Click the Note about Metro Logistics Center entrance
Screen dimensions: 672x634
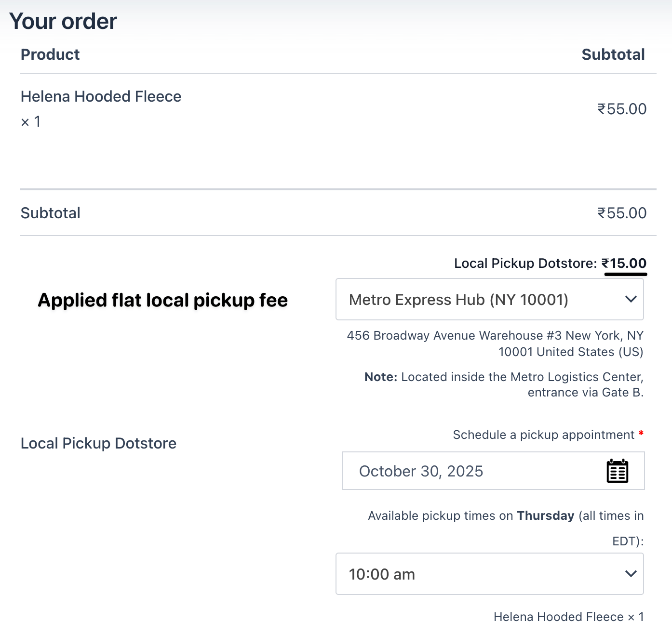pyautogui.click(x=504, y=384)
